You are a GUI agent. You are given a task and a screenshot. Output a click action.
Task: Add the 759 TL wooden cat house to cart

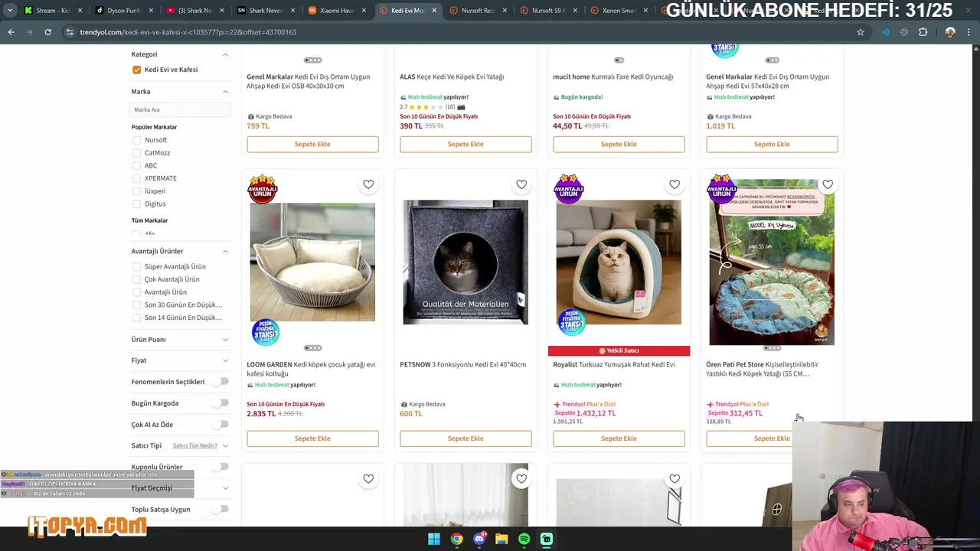[312, 144]
